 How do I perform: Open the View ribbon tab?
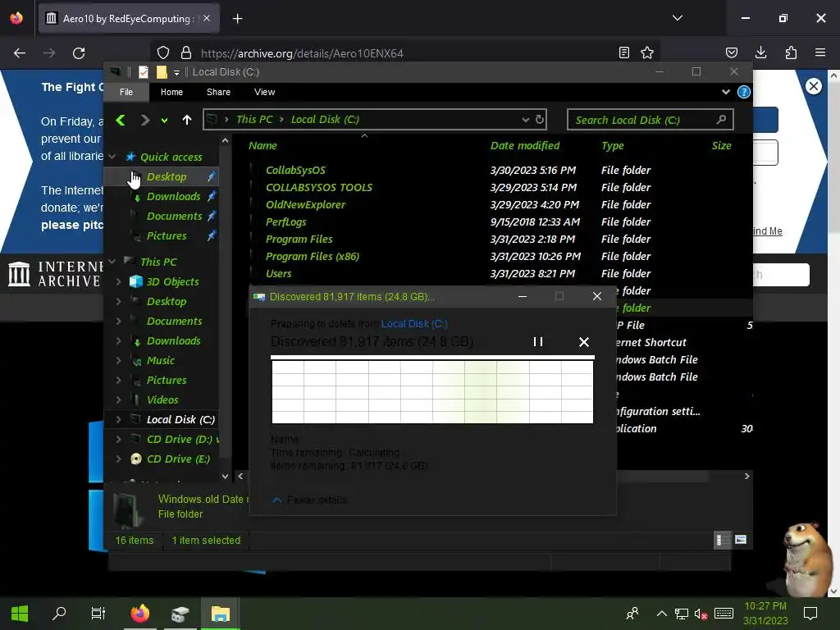[265, 92]
